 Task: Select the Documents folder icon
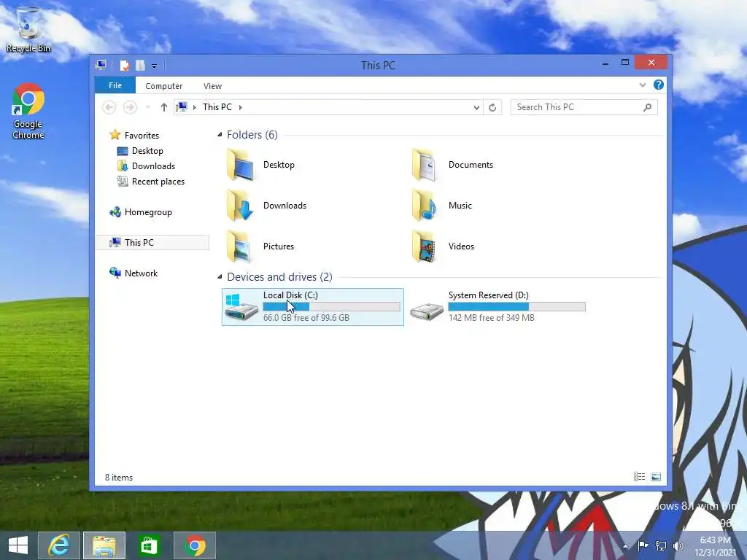point(425,165)
